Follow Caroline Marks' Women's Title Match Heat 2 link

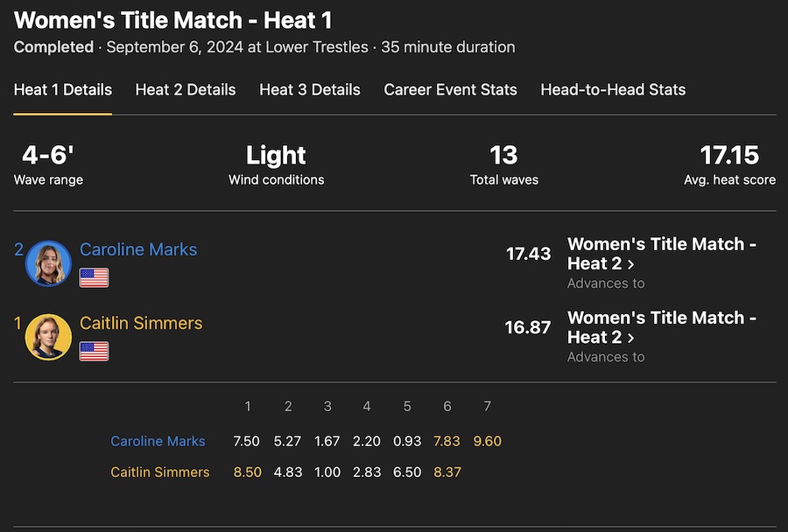pyautogui.click(x=661, y=254)
